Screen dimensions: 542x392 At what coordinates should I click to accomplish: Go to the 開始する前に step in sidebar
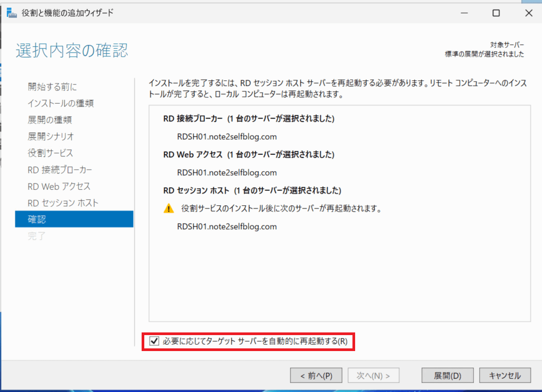click(52, 87)
